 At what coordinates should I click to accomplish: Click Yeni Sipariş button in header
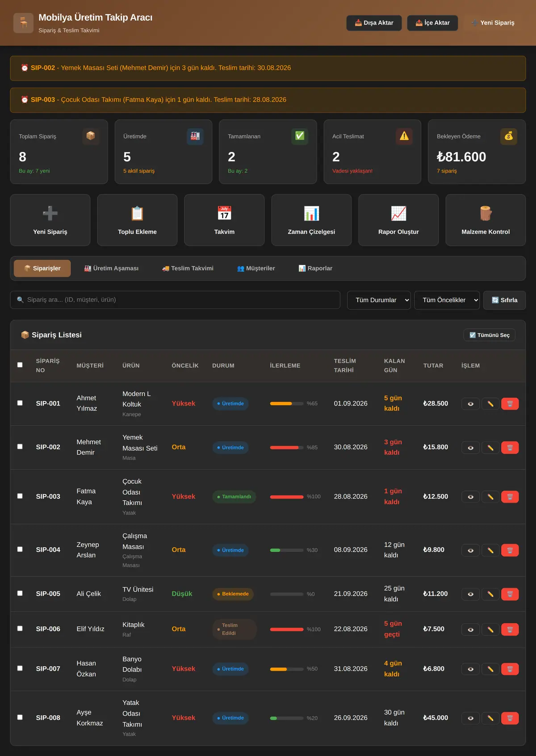[x=493, y=23]
